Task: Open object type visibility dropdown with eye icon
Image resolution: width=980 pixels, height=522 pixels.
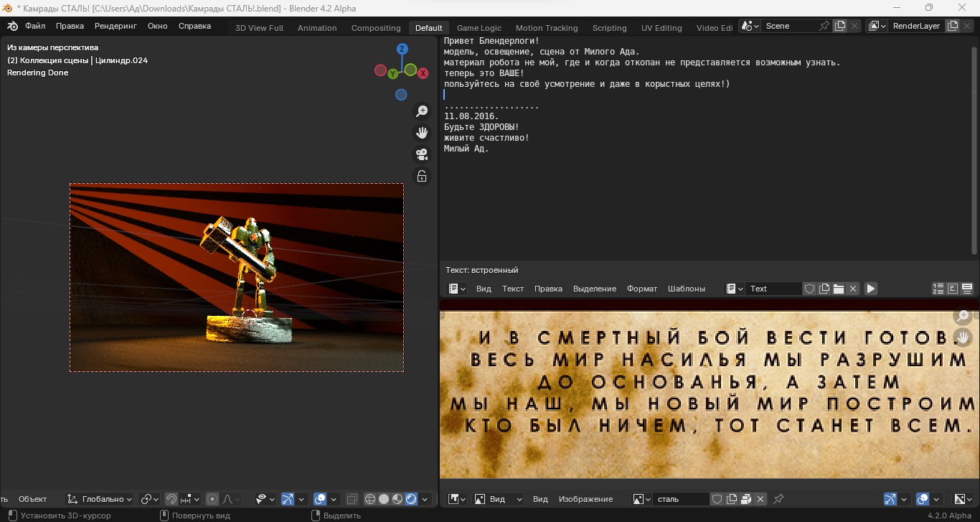Action: pos(265,499)
